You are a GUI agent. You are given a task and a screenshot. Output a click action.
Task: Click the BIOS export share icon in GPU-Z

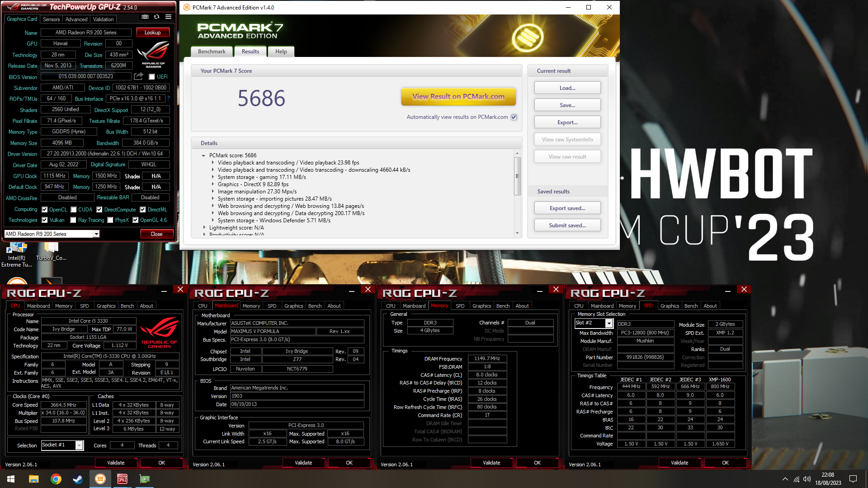pyautogui.click(x=138, y=76)
